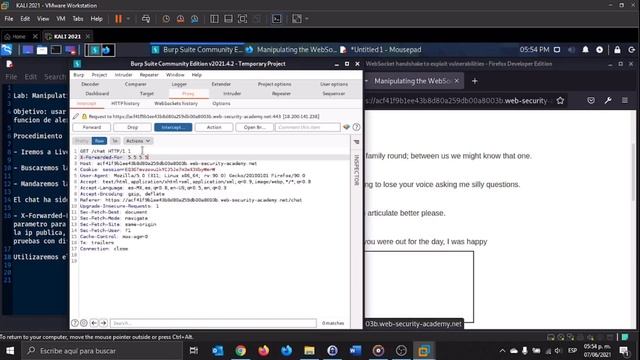Open the Repeater tool tab

pos(281,93)
